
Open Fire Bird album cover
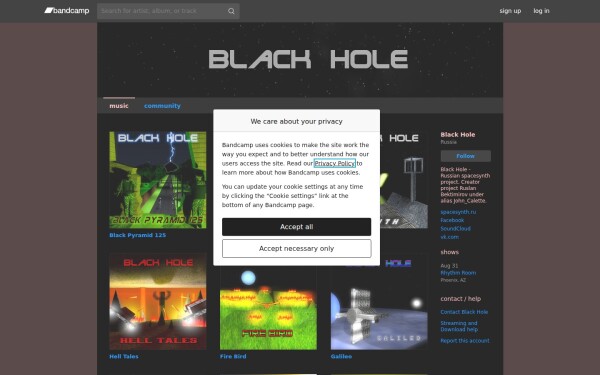pos(268,308)
